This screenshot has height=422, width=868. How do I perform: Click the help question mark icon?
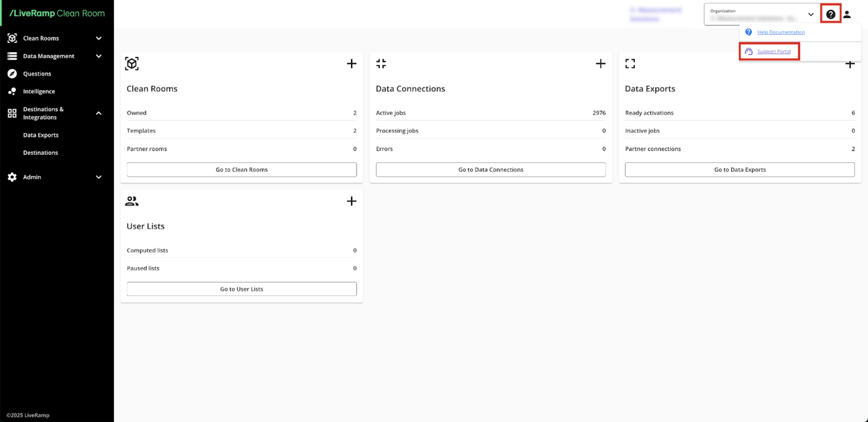pyautogui.click(x=830, y=14)
